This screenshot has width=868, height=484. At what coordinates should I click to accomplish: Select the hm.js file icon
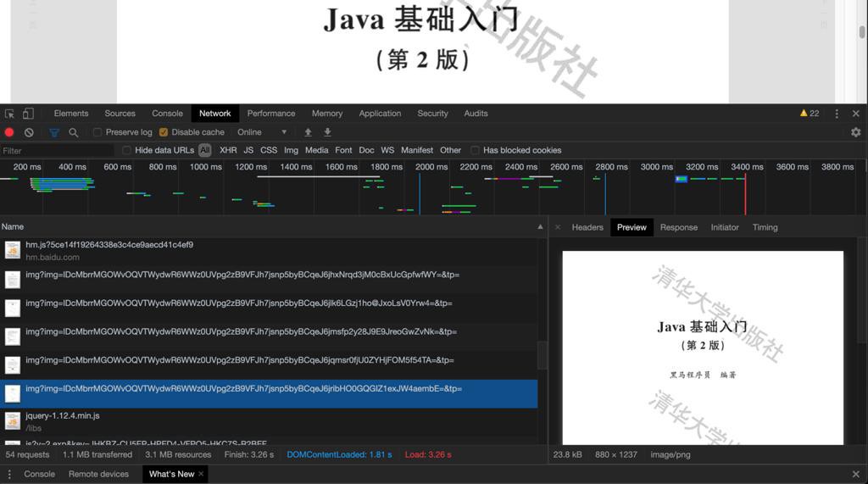tap(12, 250)
